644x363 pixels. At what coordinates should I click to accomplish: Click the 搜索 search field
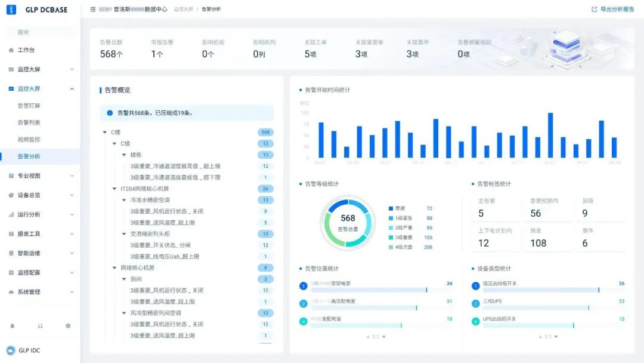pyautogui.click(x=40, y=32)
